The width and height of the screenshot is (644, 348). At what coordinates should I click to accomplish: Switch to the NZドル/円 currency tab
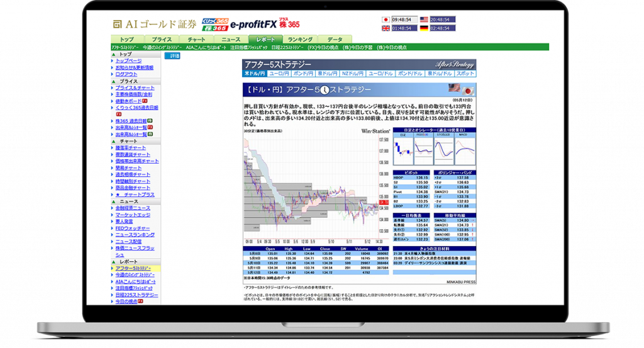pyautogui.click(x=352, y=74)
